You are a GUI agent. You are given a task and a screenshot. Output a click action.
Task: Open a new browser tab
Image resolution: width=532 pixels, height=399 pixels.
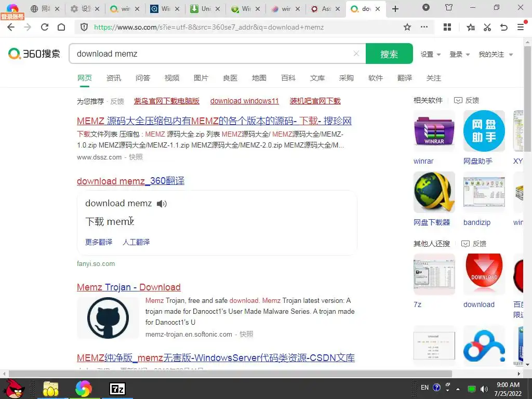point(395,9)
